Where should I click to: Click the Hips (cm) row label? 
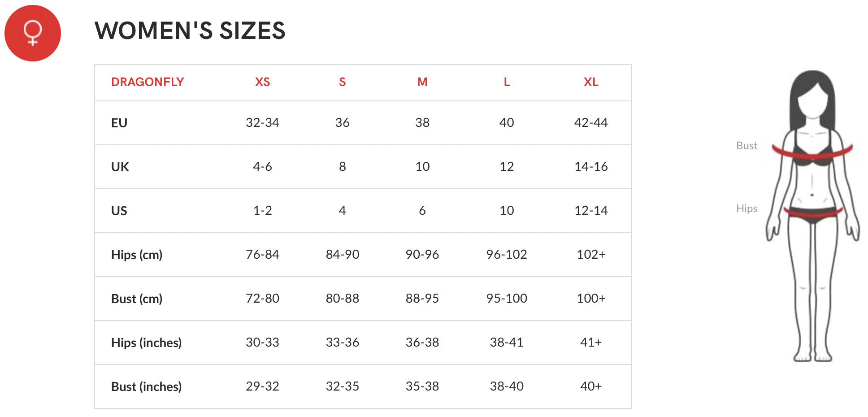(137, 255)
